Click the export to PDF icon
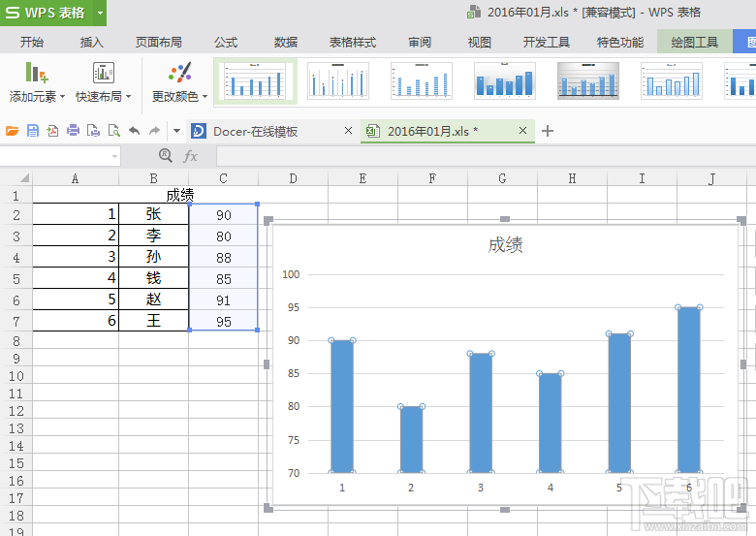 coord(52,131)
